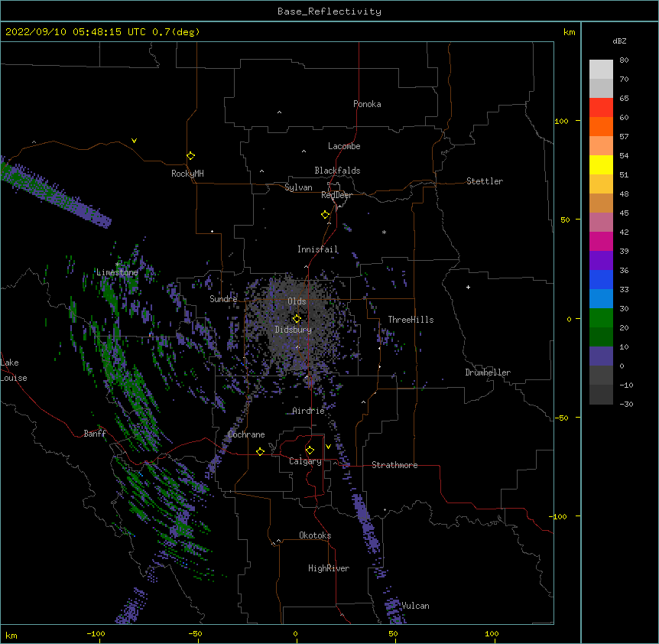Click the Olds town label
This screenshot has height=644, width=659.
[297, 301]
